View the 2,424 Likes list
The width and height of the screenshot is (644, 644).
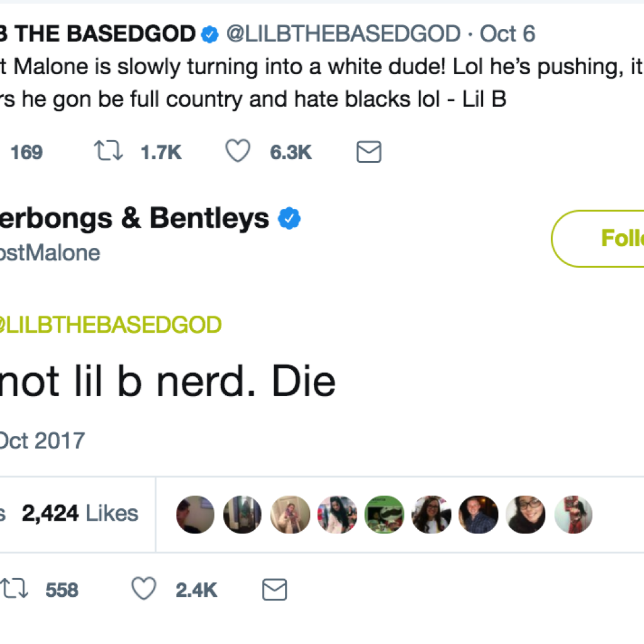[x=80, y=513]
